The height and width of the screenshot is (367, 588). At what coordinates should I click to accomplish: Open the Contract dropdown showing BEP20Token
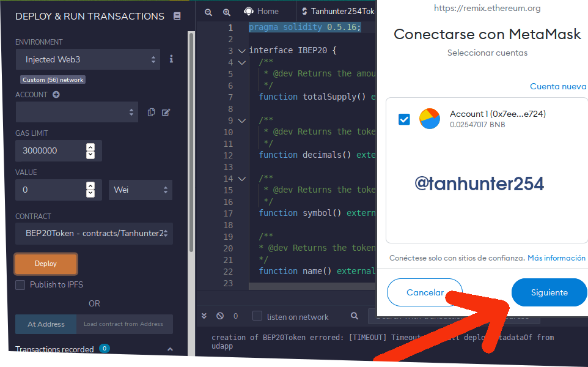click(x=94, y=234)
